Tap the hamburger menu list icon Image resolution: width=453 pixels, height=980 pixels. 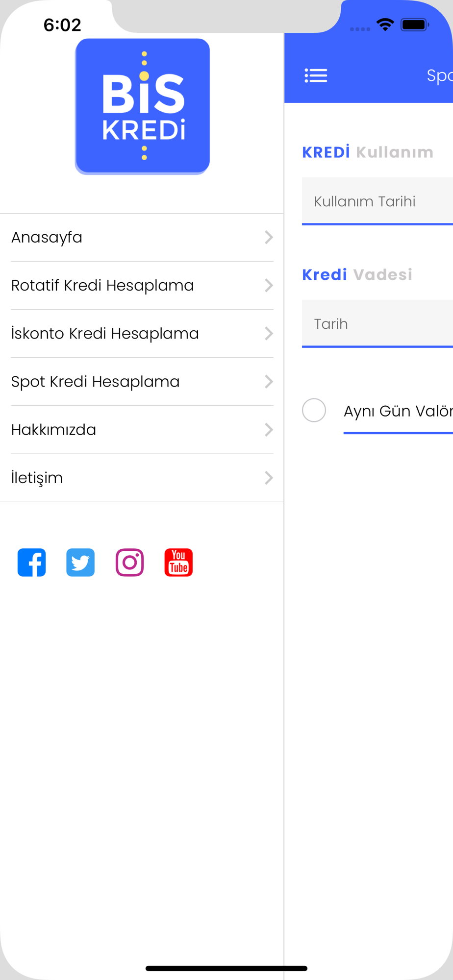[316, 75]
